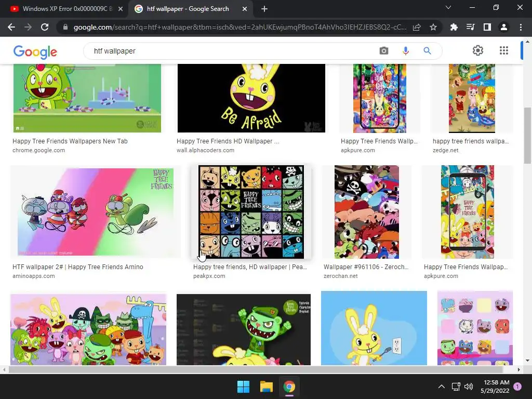Click the horizontal scrollbar right arrow

point(518,369)
